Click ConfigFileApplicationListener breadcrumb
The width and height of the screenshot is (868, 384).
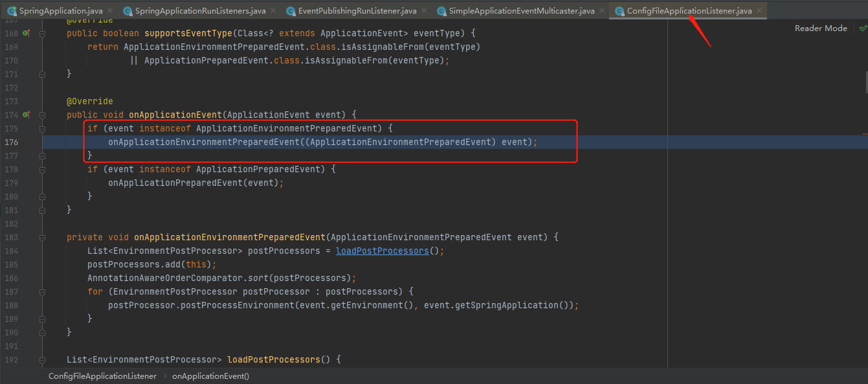pos(102,376)
